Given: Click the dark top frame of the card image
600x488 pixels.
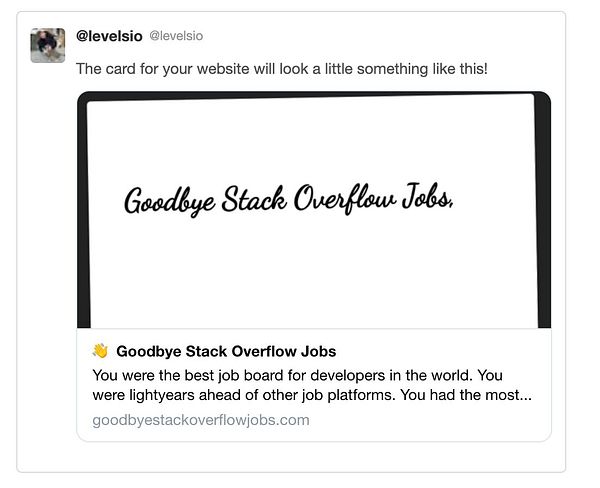Looking at the screenshot, I should click(310, 96).
